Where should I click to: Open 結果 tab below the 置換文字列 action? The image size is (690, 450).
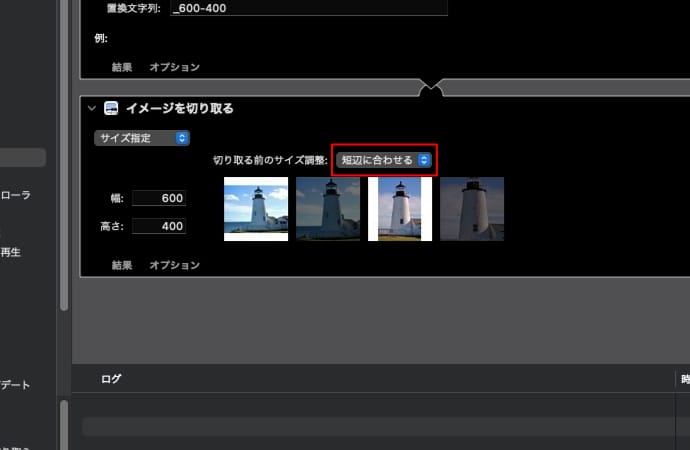click(122, 68)
